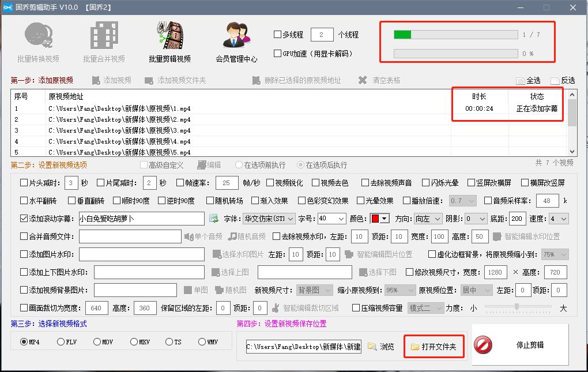Click 选择水印图片 icon
The height and width of the screenshot is (372, 588).
[216, 254]
